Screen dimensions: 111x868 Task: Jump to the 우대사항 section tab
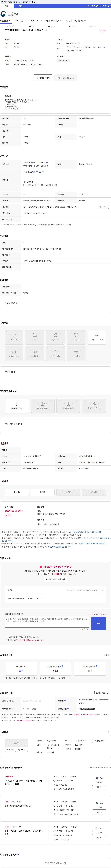[x=51, y=26]
